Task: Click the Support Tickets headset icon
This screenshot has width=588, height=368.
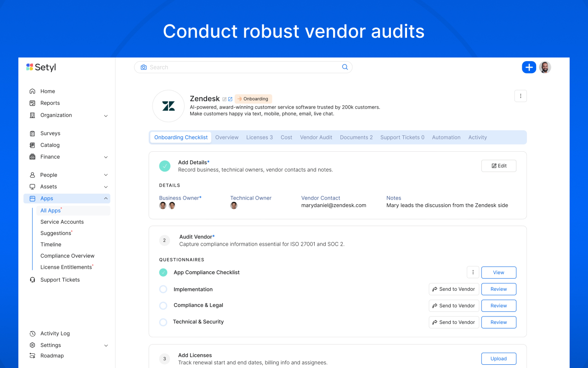Action: [x=32, y=280]
